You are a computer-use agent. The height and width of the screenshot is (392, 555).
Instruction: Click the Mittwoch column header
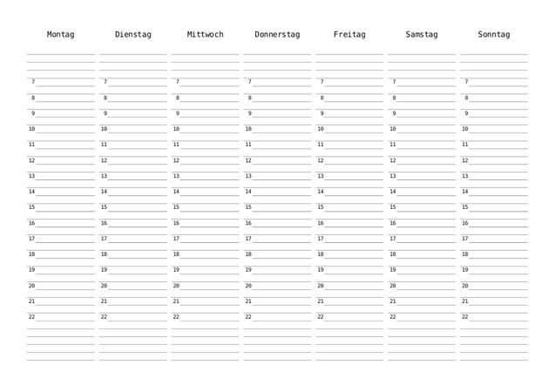point(205,35)
